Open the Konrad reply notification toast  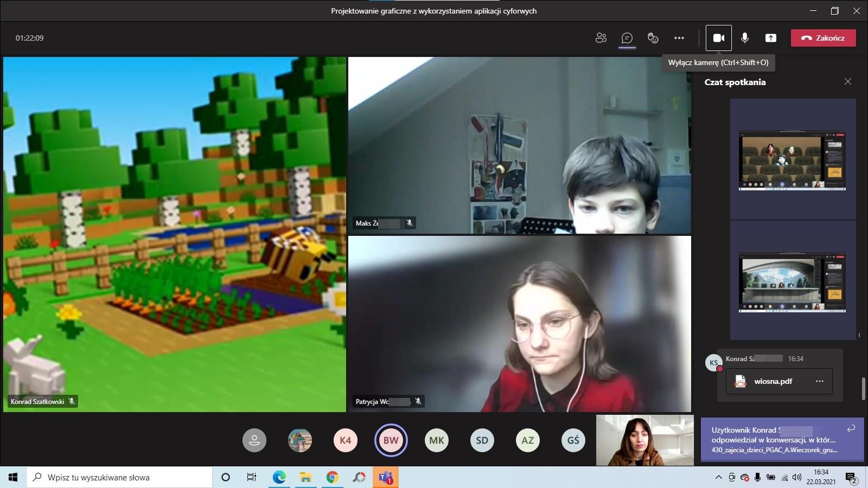pos(782,439)
